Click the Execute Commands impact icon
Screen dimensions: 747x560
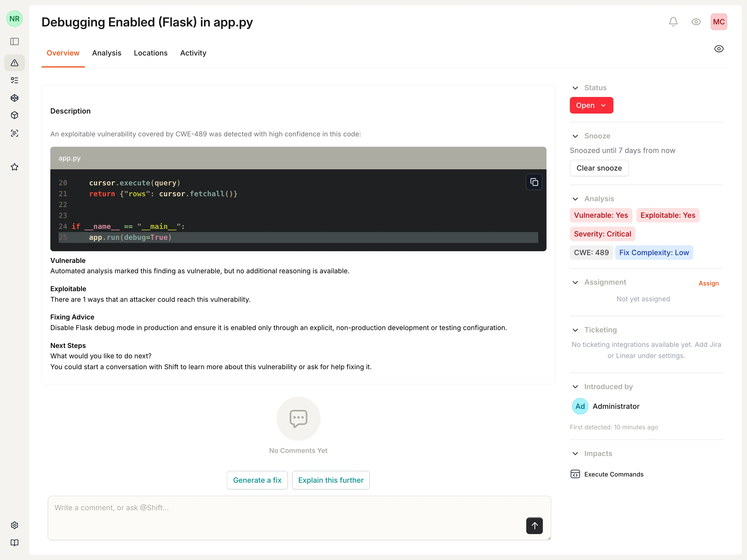(575, 474)
